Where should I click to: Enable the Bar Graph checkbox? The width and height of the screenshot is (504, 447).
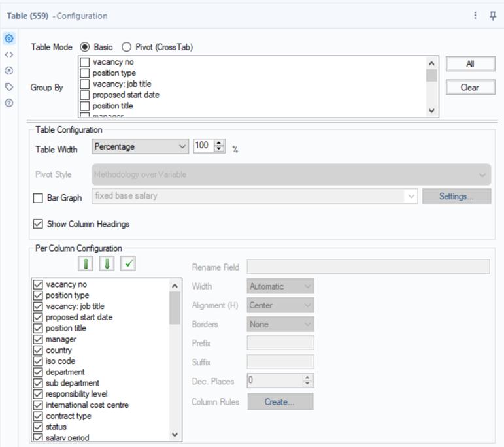pyautogui.click(x=38, y=197)
